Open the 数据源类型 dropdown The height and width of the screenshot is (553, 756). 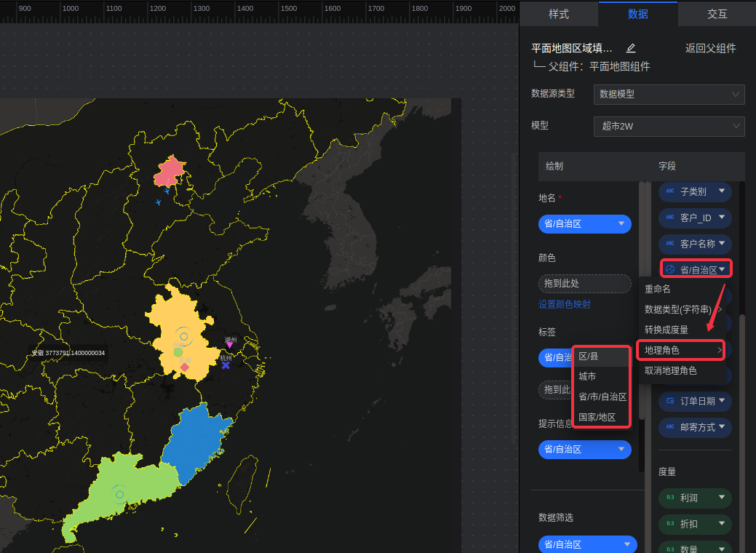coord(669,95)
